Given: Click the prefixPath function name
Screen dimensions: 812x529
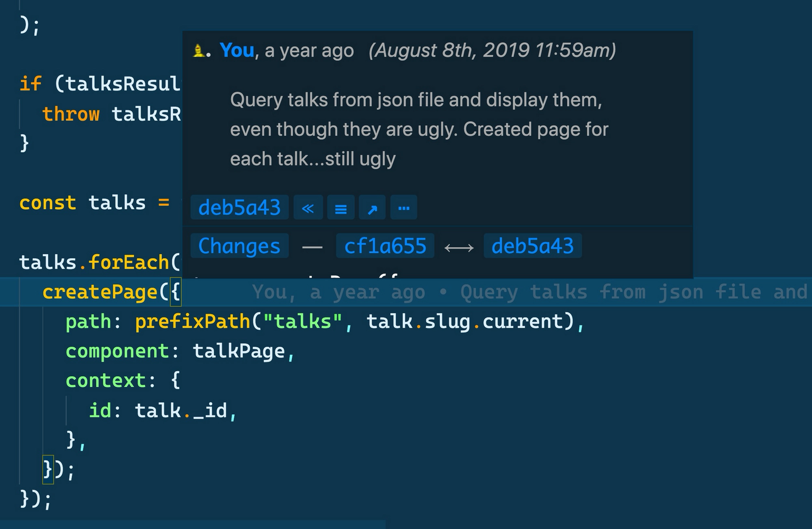Looking at the screenshot, I should click(x=192, y=322).
